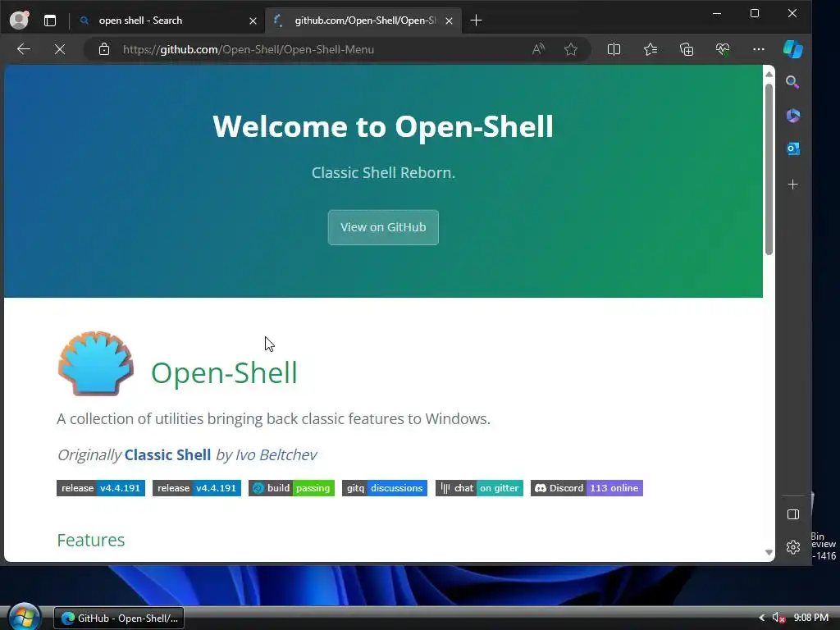Open the Classic Shell link

coord(167,454)
